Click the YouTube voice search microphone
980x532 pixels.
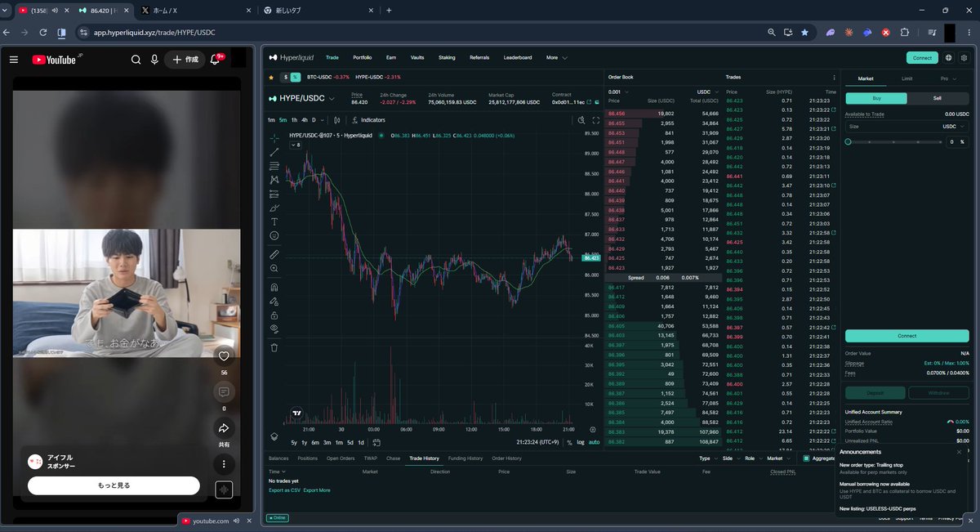coord(154,60)
